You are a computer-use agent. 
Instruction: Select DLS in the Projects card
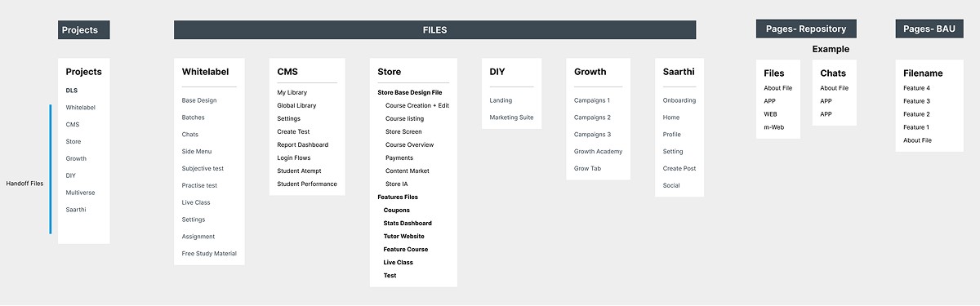click(72, 91)
